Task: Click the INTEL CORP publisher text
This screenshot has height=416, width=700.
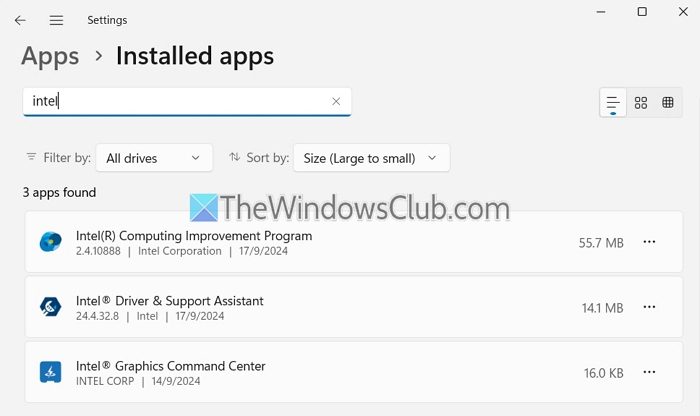Action: coord(105,382)
